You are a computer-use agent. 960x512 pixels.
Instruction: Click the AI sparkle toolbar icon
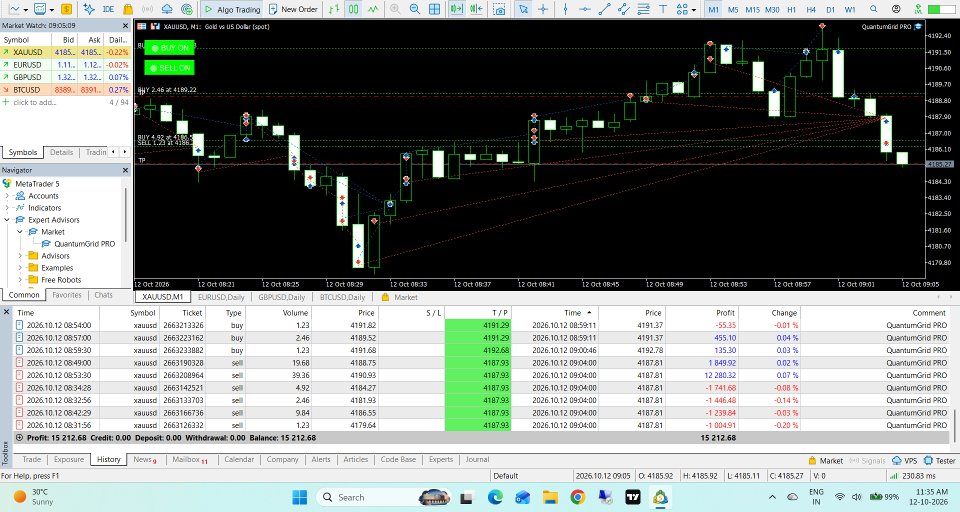[x=89, y=9]
